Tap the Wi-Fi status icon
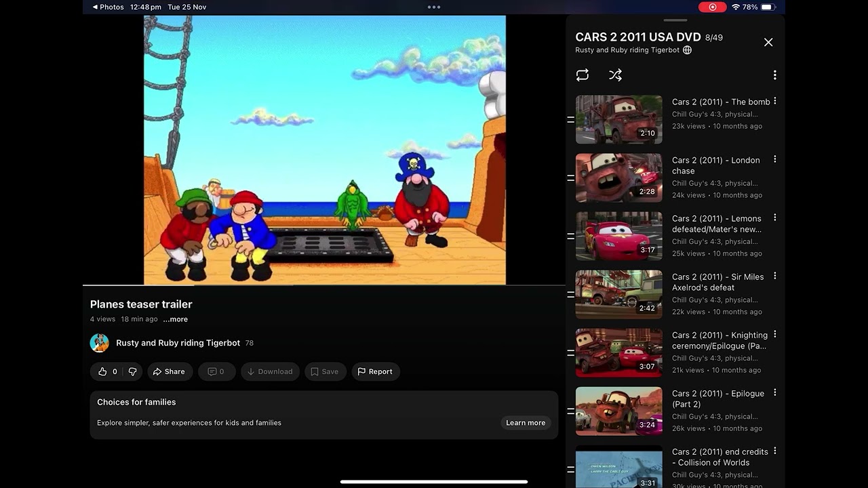 736,7
